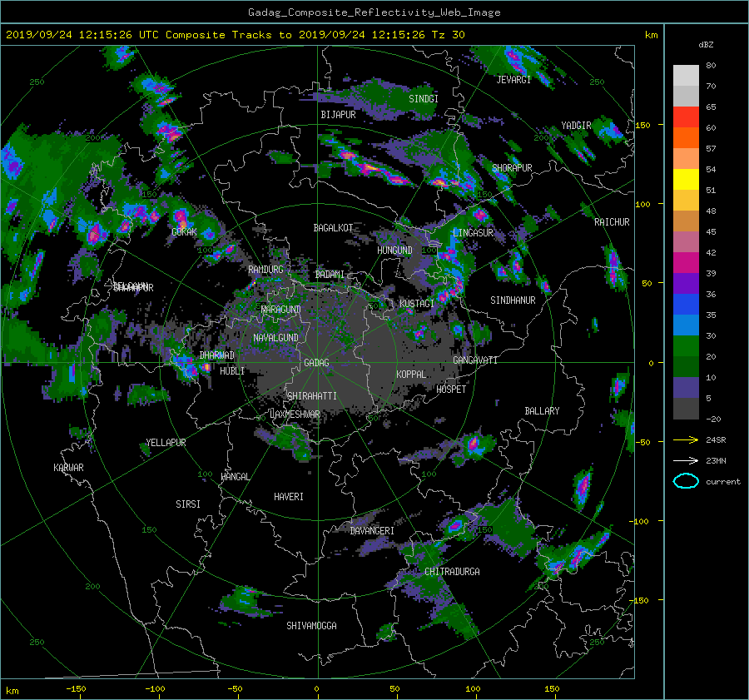Click the SHIVAMOGGA city label
The image size is (749, 700).
point(311,626)
